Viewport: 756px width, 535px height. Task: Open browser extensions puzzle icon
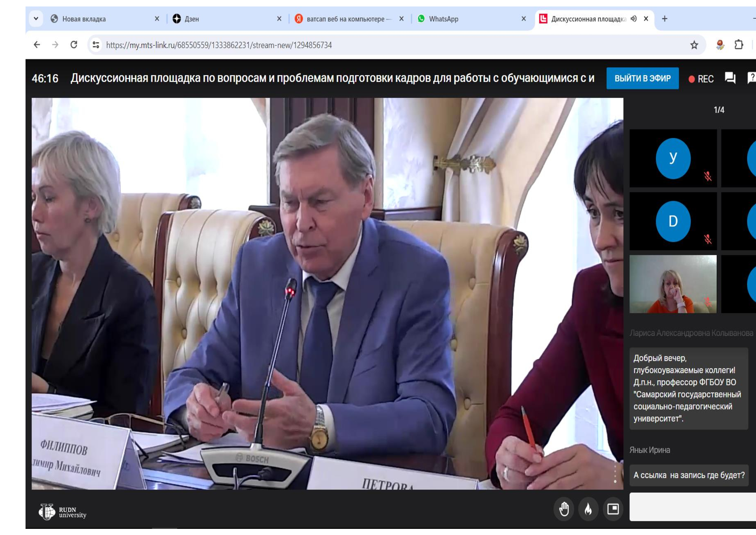739,45
